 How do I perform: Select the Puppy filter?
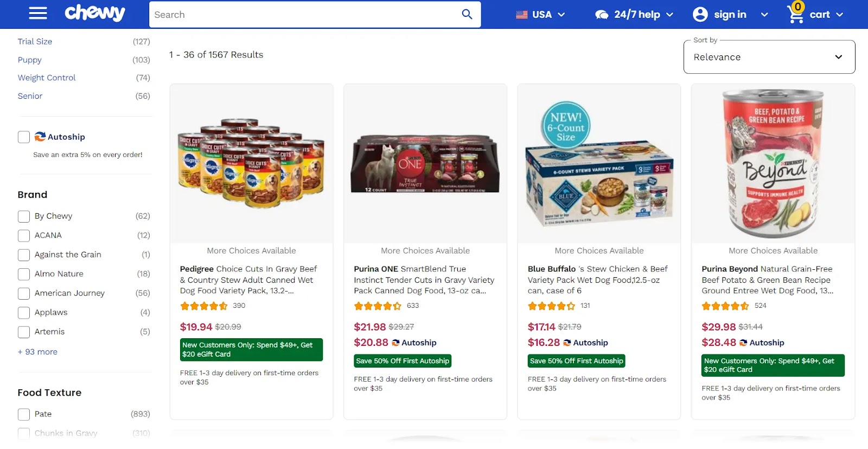tap(29, 60)
